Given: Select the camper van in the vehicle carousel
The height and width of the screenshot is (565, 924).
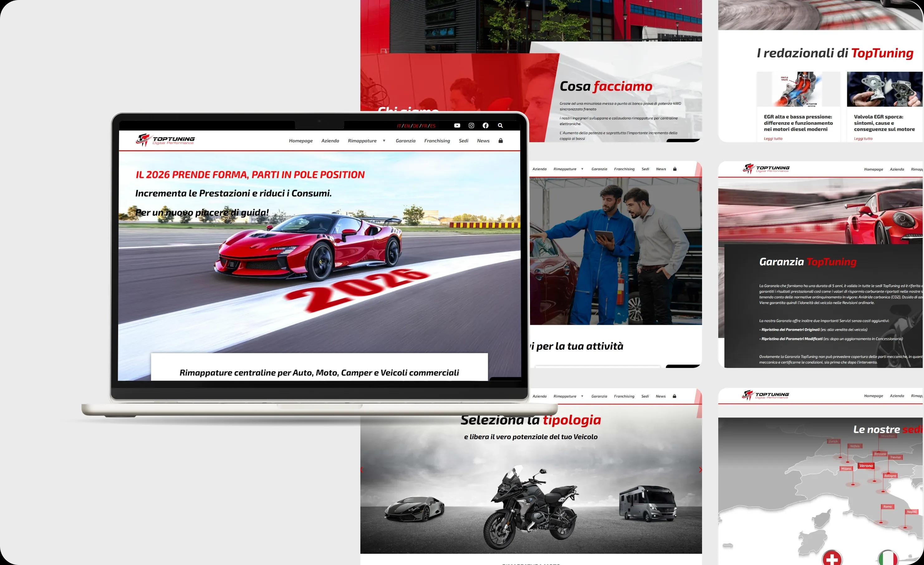Looking at the screenshot, I should pyautogui.click(x=648, y=504).
